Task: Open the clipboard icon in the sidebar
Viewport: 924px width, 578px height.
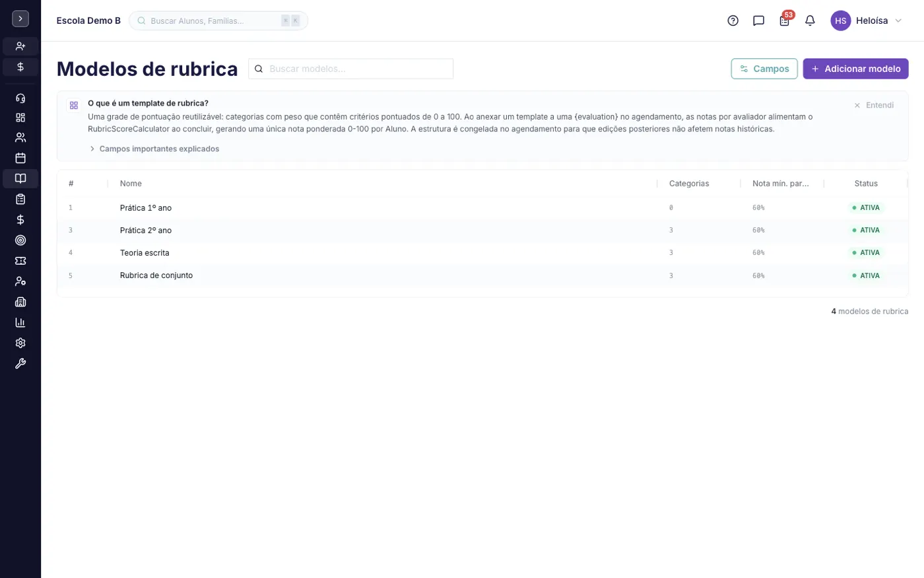Action: [20, 199]
